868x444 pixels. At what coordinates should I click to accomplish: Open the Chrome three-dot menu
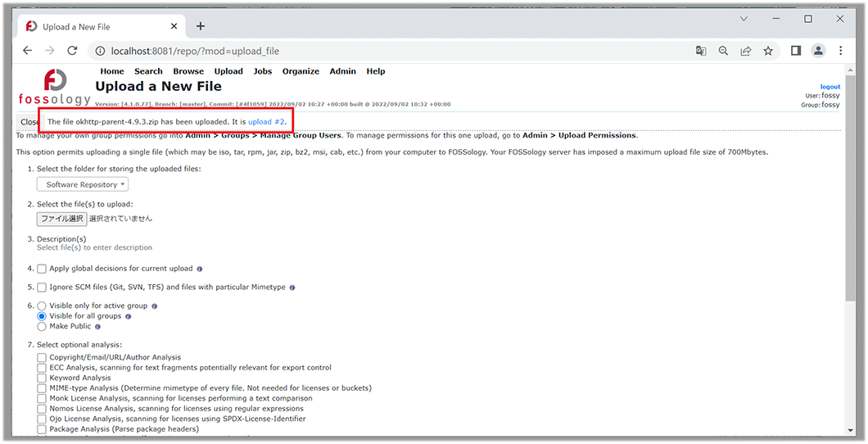841,51
